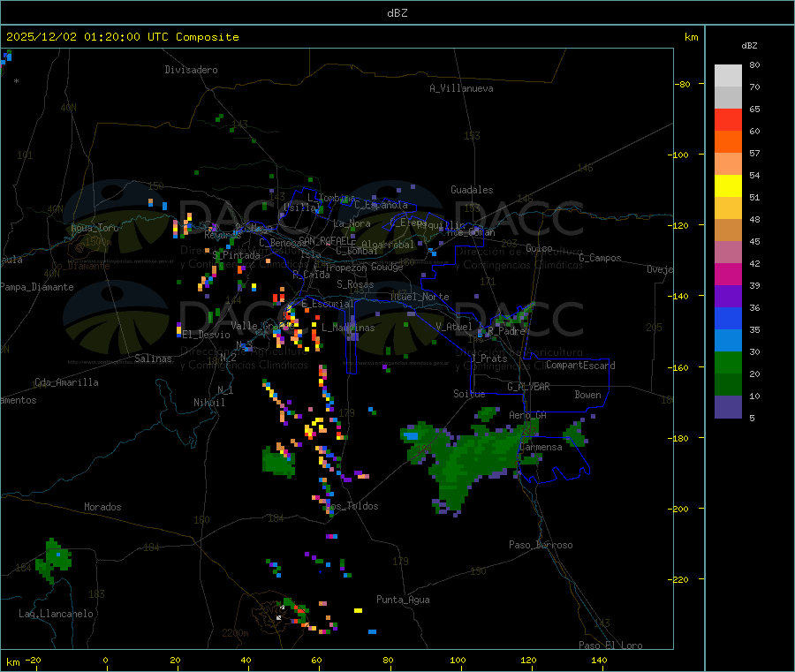Click the A_Villanueva location label
Image resolution: width=795 pixels, height=672 pixels.
tap(461, 88)
